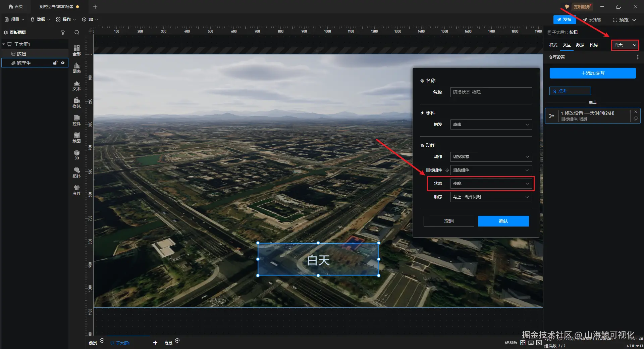Viewport: 644px width, 349px height.
Task: Open the 白天 state dropdown at top right
Action: point(625,45)
